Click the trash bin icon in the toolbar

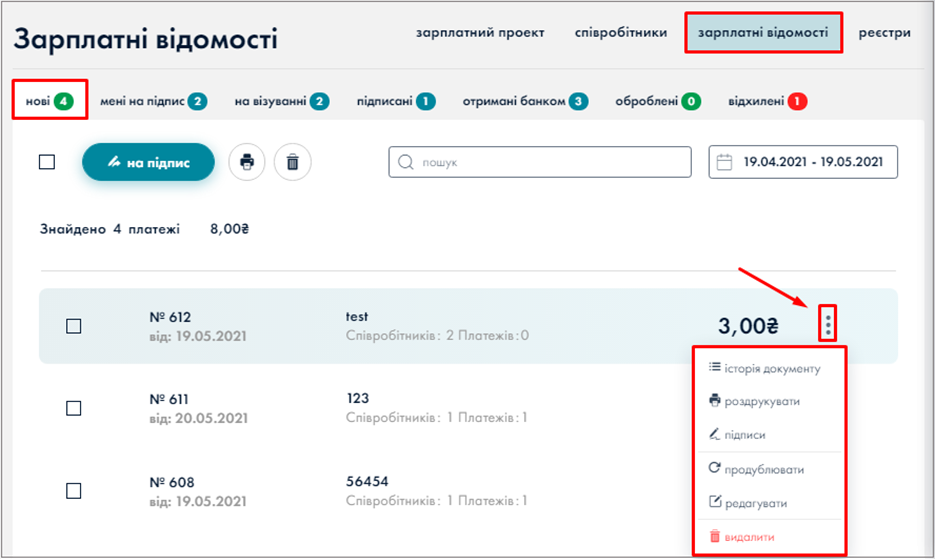292,162
